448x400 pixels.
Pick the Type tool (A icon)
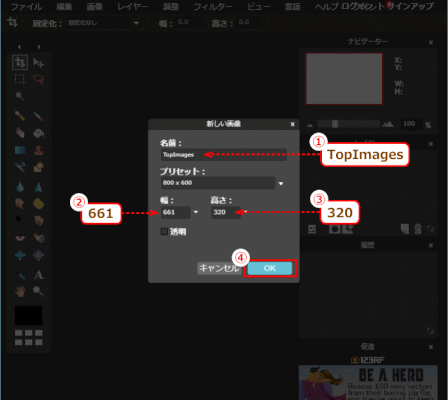click(38, 275)
